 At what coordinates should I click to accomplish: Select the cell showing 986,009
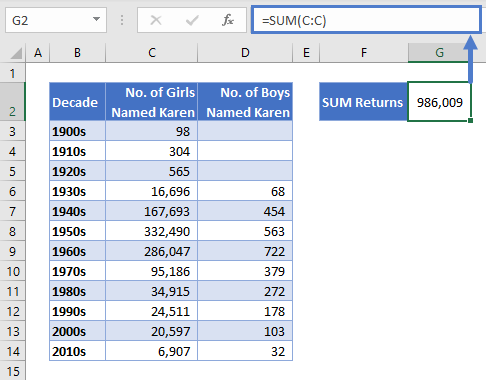[439, 102]
